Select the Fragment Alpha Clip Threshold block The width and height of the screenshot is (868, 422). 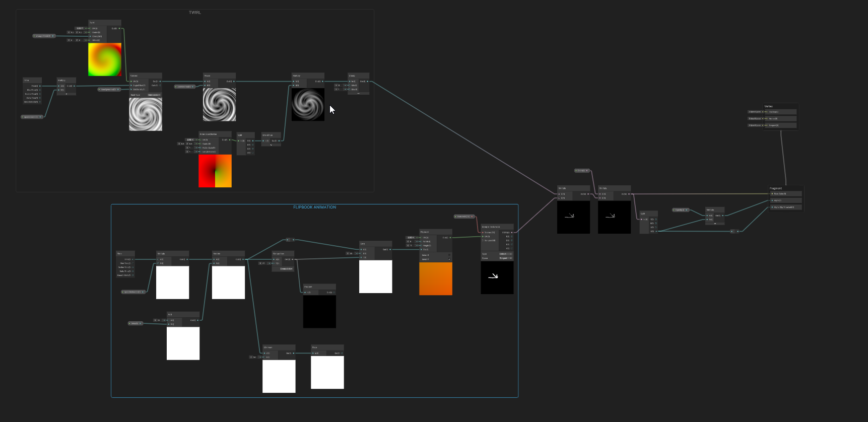(x=785, y=207)
